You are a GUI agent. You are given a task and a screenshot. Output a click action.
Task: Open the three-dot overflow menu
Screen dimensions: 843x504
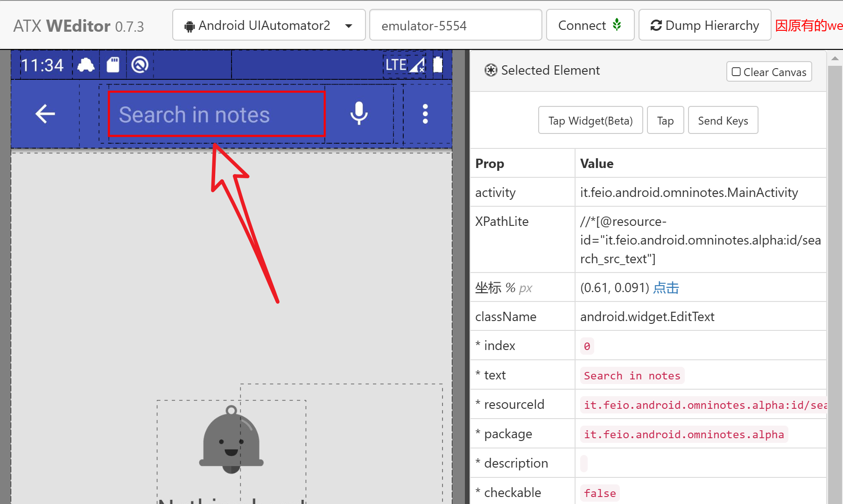click(x=425, y=114)
